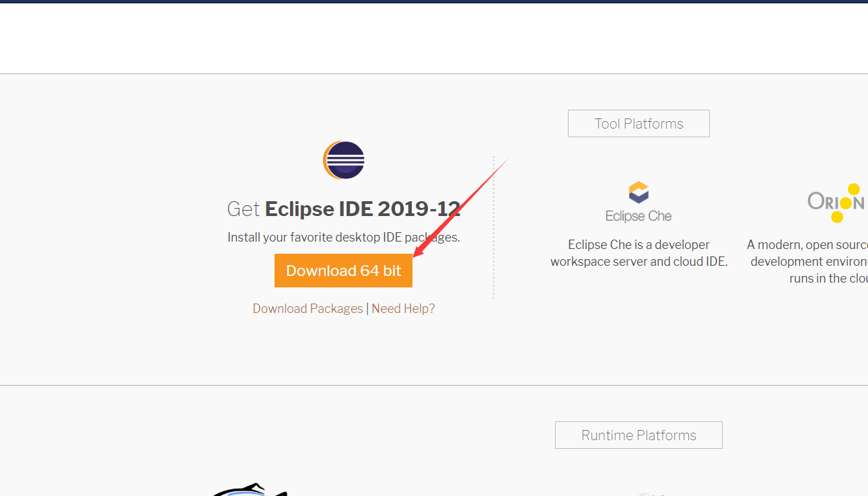Screen dimensions: 868x496
Task: Click the dark hexagon base of the Che logo
Action: 638,200
